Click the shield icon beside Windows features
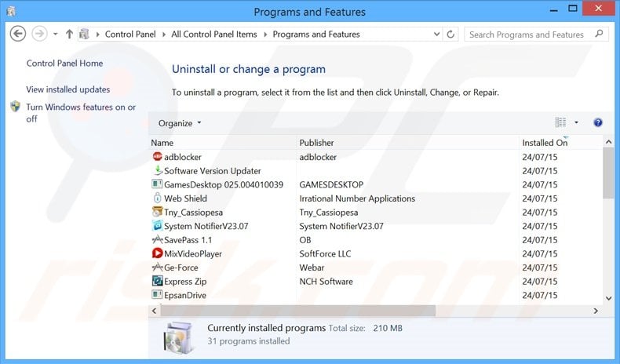The height and width of the screenshot is (364, 620). 16,107
